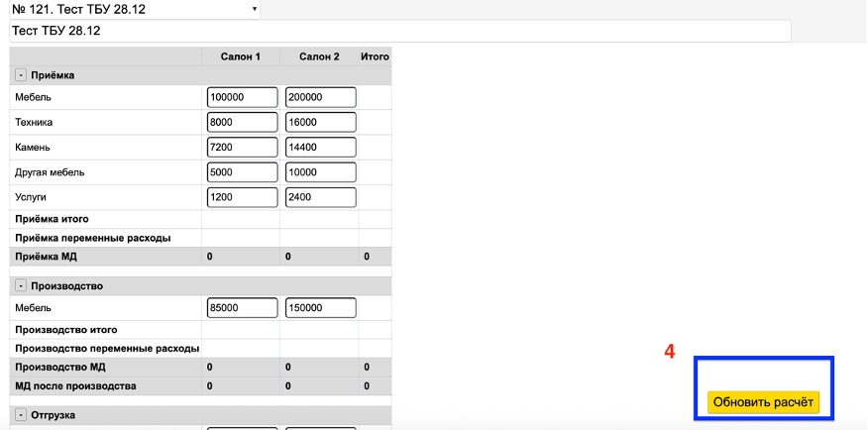
Task: Select Камень input for Салон 2
Action: [x=320, y=147]
